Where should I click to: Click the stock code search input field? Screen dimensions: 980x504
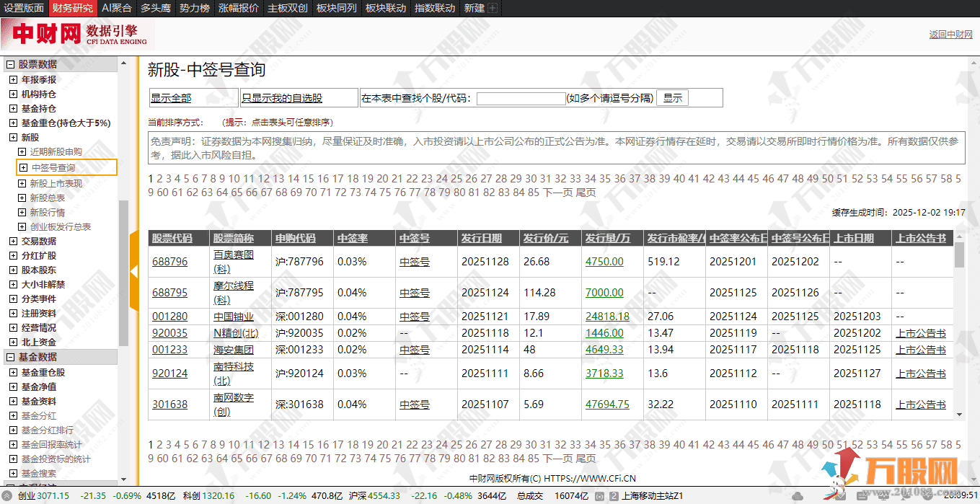pyautogui.click(x=521, y=99)
